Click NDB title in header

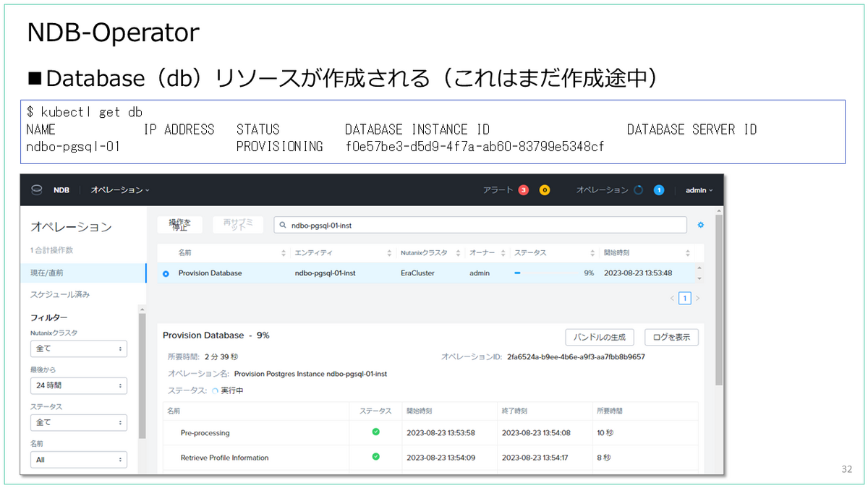pos(61,190)
